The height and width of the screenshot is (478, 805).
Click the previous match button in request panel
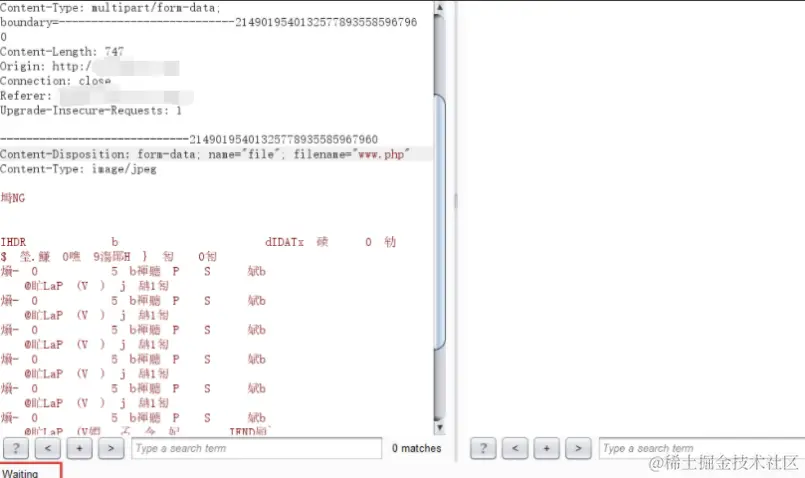(x=48, y=448)
